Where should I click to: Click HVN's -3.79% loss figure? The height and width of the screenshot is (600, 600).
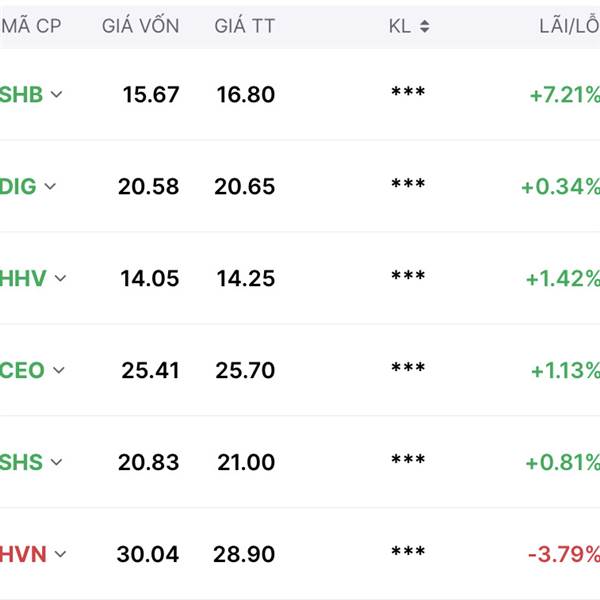click(566, 554)
